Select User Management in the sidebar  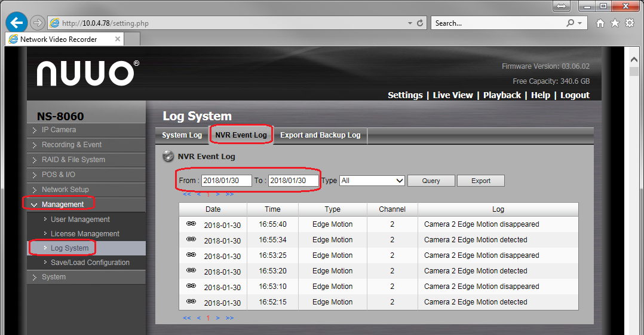(x=80, y=220)
